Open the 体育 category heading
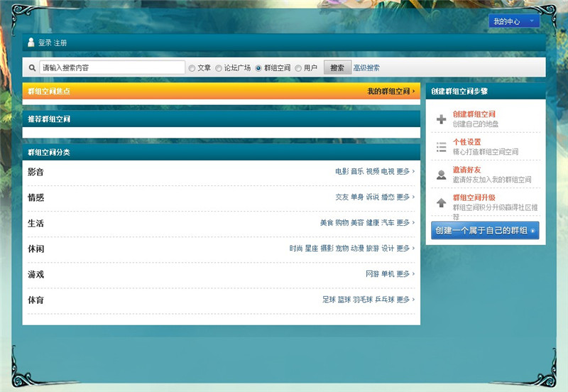 [36, 300]
